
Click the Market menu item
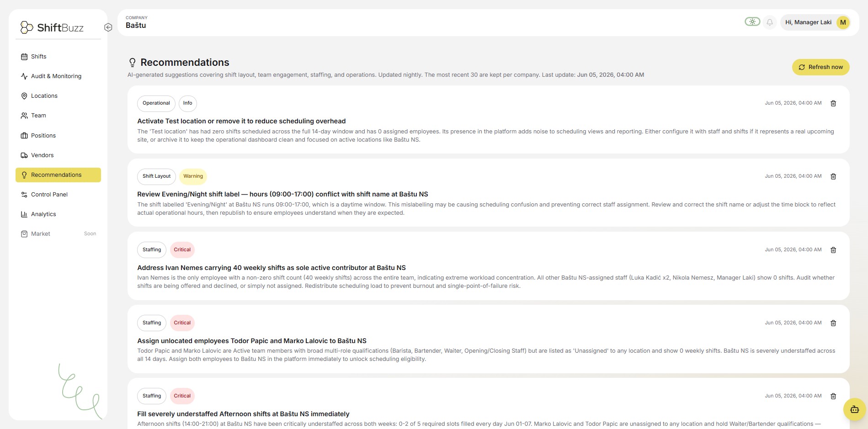tap(58, 234)
